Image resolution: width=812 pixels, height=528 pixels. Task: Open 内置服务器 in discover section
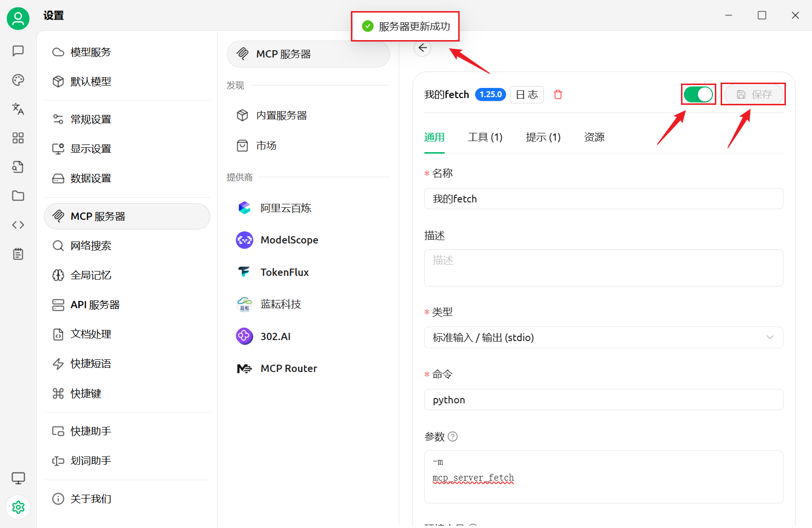tap(308, 115)
